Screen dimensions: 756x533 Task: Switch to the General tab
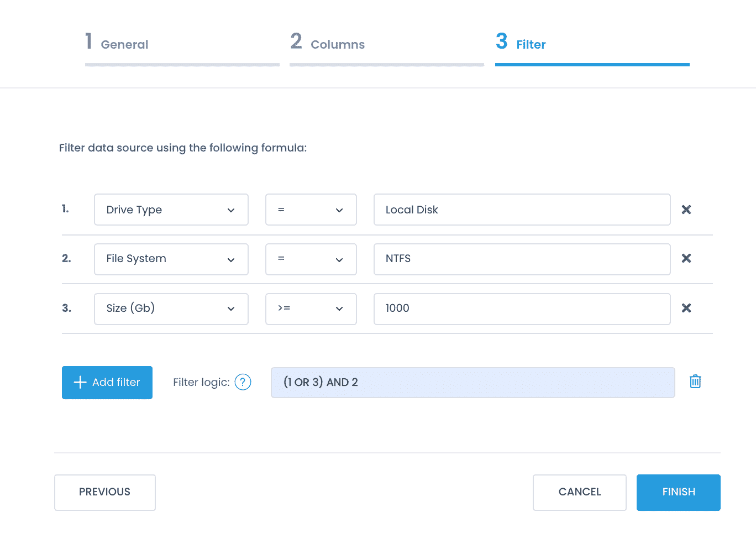coord(117,44)
